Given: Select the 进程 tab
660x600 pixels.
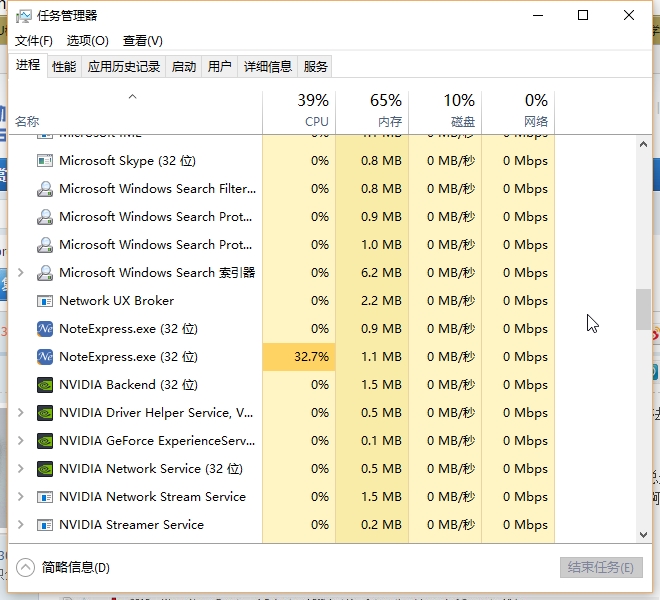Looking at the screenshot, I should [x=28, y=65].
